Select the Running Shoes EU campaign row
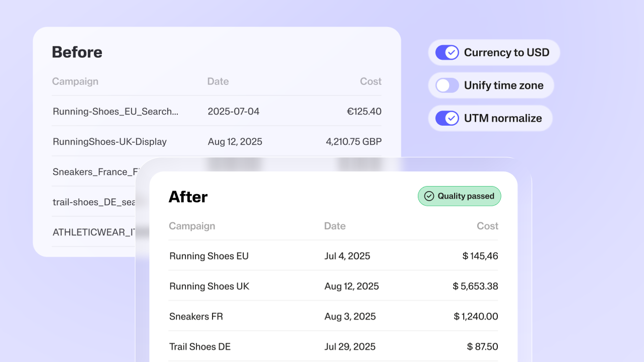 [x=209, y=256]
